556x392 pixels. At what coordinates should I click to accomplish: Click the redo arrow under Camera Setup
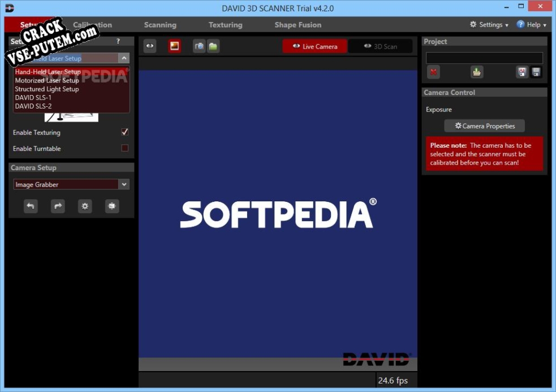58,206
